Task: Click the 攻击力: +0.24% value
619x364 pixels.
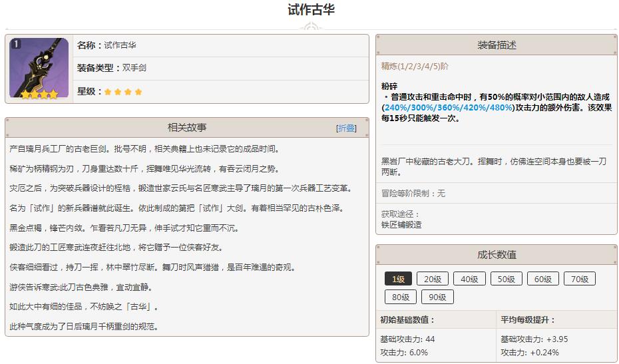Action: (530, 352)
